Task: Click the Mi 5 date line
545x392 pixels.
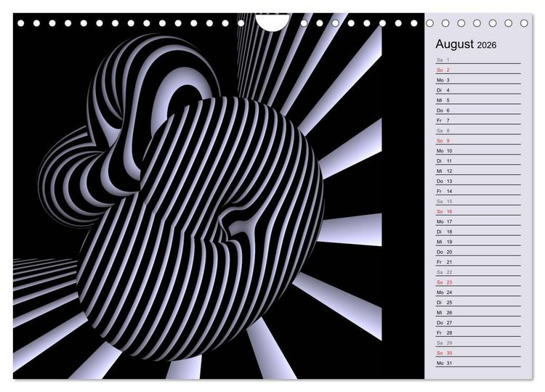Action: [x=478, y=100]
